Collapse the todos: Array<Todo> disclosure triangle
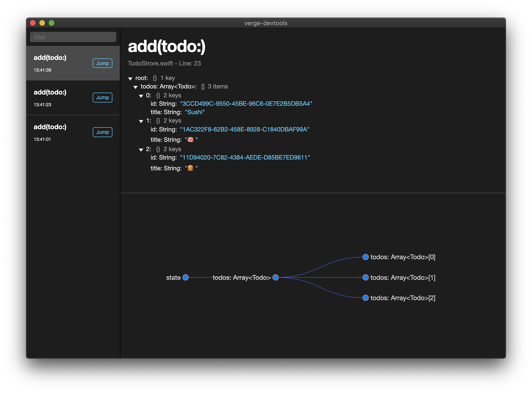 pyautogui.click(x=136, y=87)
